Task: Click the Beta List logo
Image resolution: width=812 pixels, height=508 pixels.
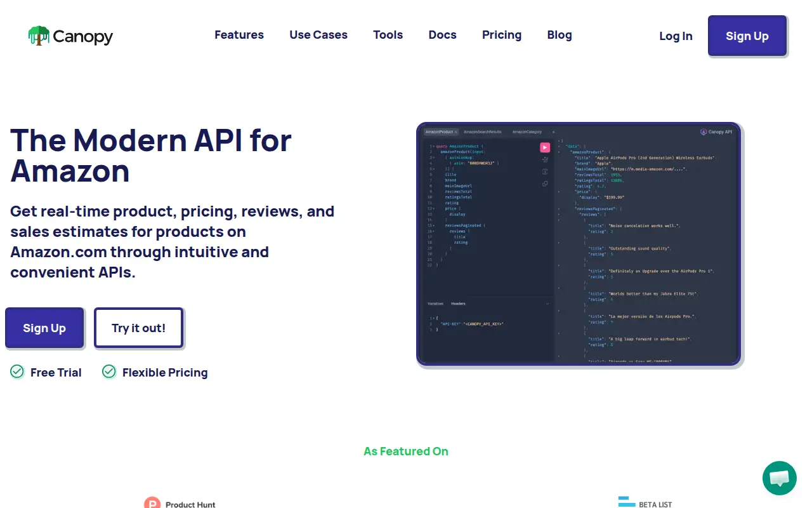Action: pyautogui.click(x=645, y=503)
